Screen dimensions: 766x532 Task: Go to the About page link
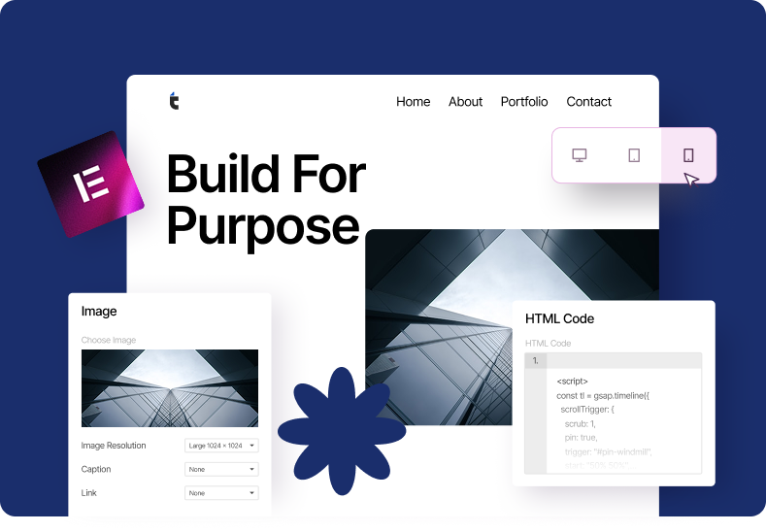click(465, 102)
